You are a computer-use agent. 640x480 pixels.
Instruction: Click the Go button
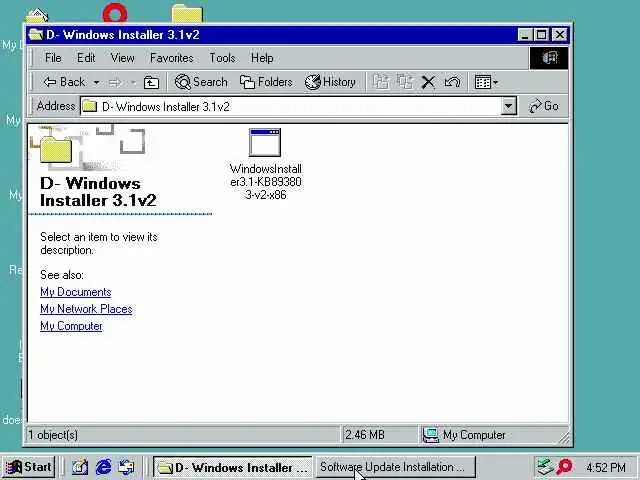[x=544, y=106]
